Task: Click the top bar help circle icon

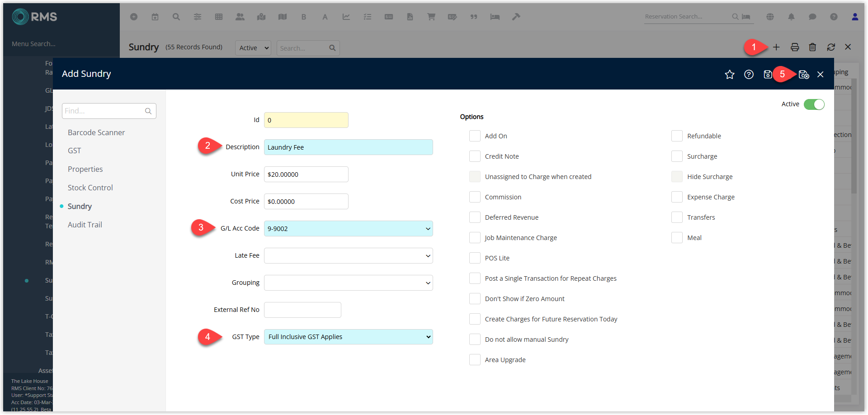Action: point(834,17)
